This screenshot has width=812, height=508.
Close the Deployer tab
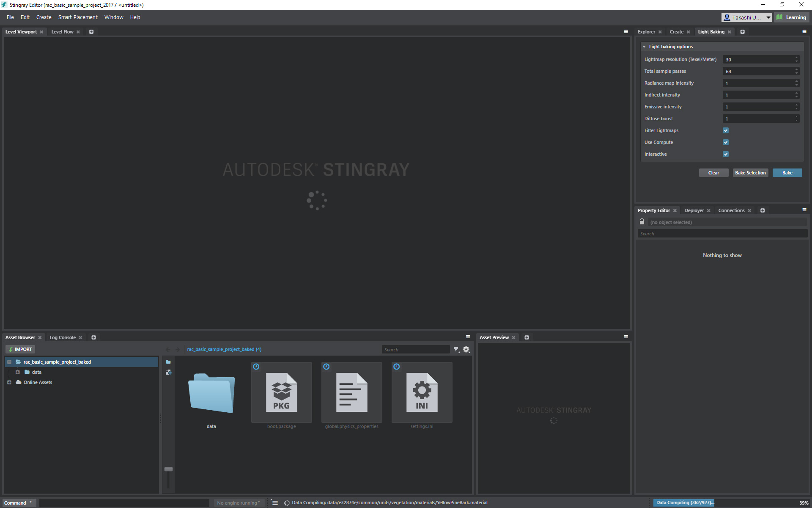[x=709, y=211]
